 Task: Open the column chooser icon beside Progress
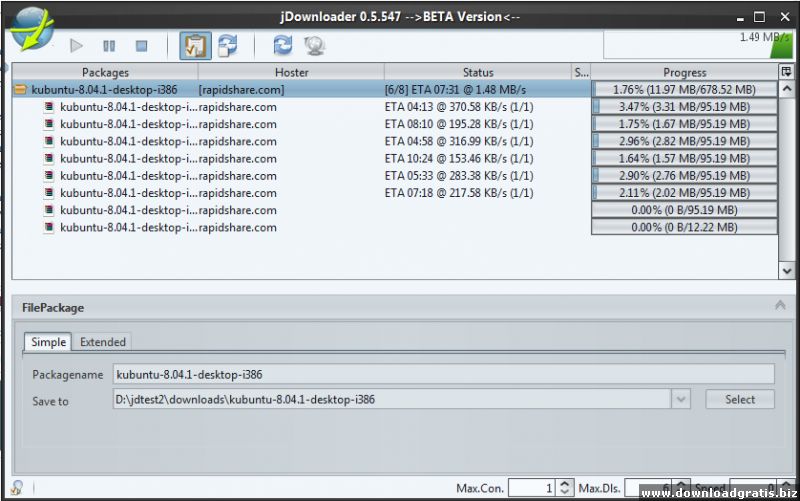786,72
